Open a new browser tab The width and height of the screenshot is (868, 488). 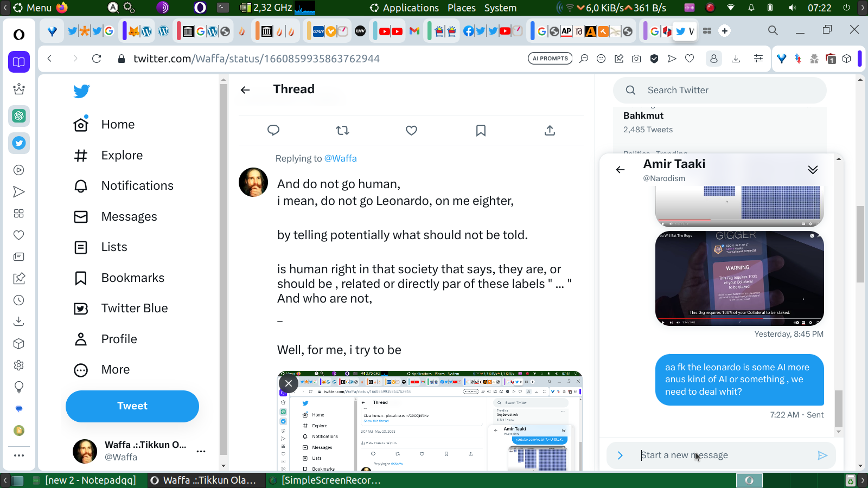click(725, 31)
